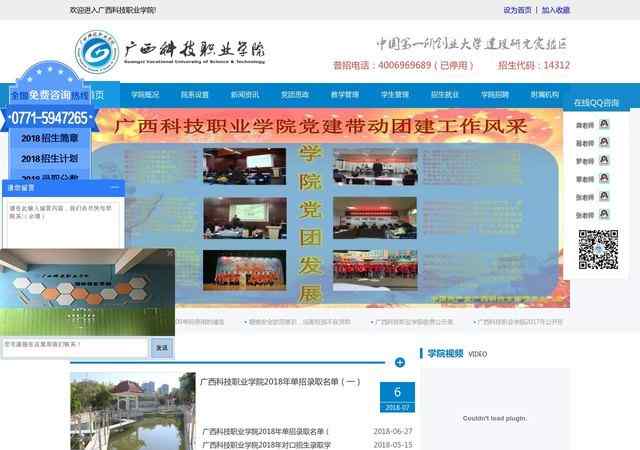Open the 院系设置 navigation menu
The image size is (640, 450).
(x=195, y=95)
